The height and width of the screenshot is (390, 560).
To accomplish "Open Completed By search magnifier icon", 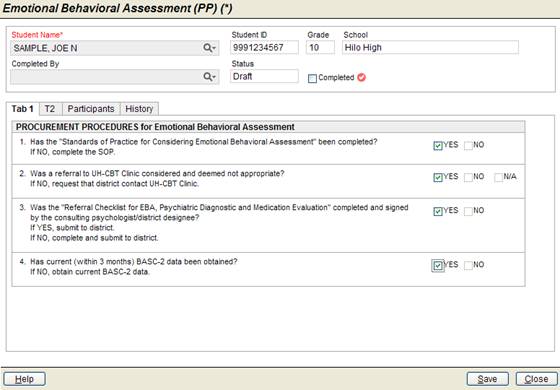I will pos(209,77).
